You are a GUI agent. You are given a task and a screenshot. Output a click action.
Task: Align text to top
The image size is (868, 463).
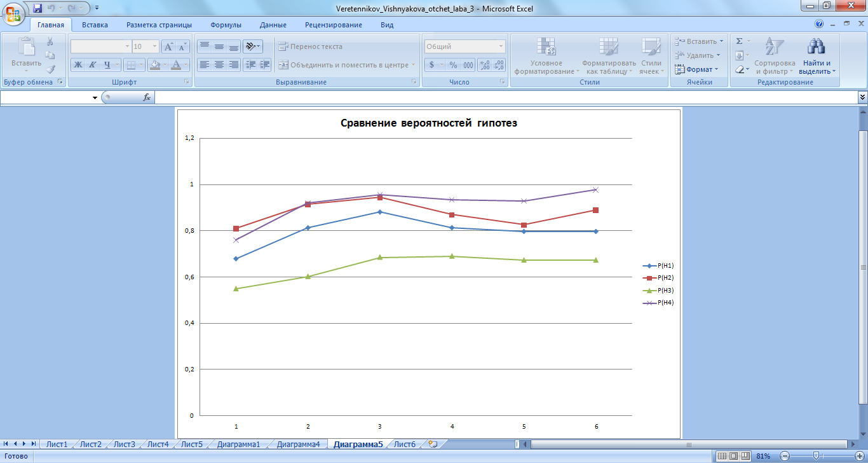204,46
